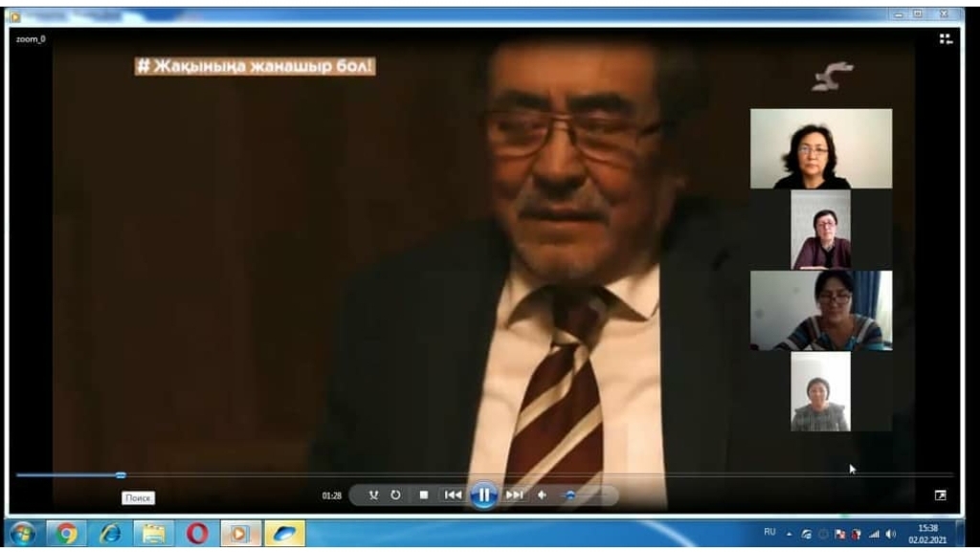Click Windows Media Player taskbar button
This screenshot has width=980, height=552.
[240, 533]
